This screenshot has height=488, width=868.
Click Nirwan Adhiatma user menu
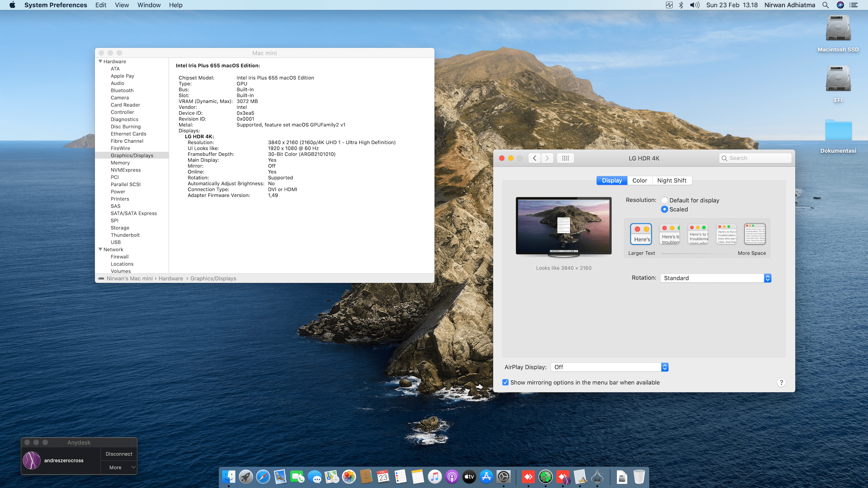coord(789,5)
